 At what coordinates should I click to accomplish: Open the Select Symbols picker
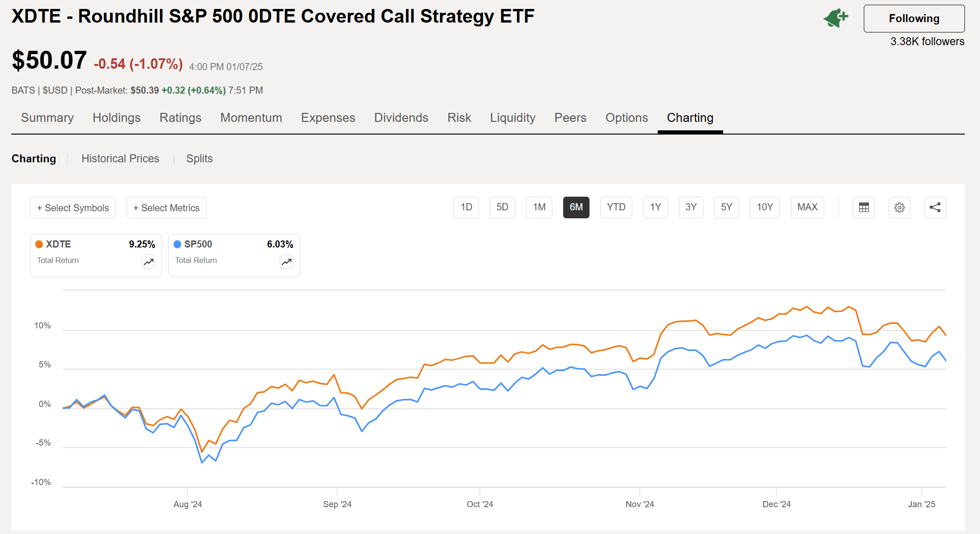pos(72,207)
